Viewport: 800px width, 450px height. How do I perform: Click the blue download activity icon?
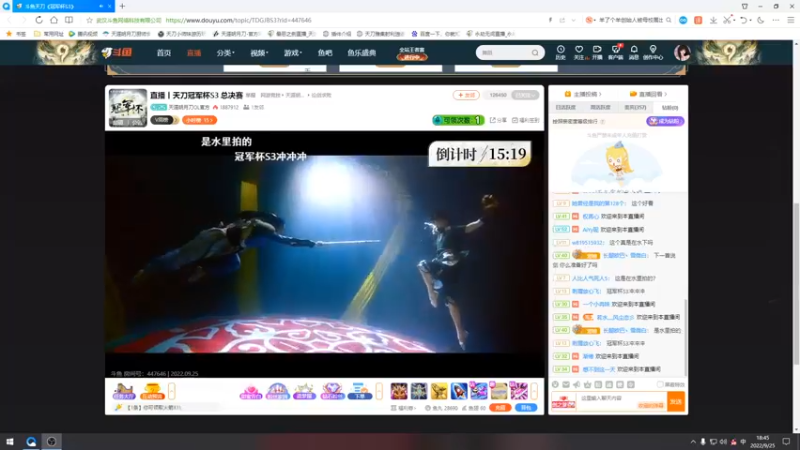pos(360,391)
